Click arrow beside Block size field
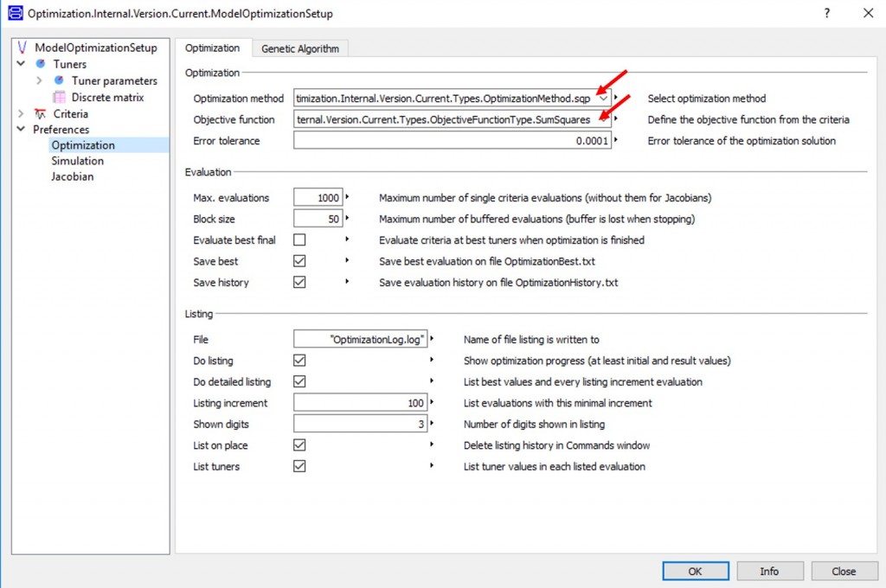Screen dimensions: 886x588 click(348, 218)
